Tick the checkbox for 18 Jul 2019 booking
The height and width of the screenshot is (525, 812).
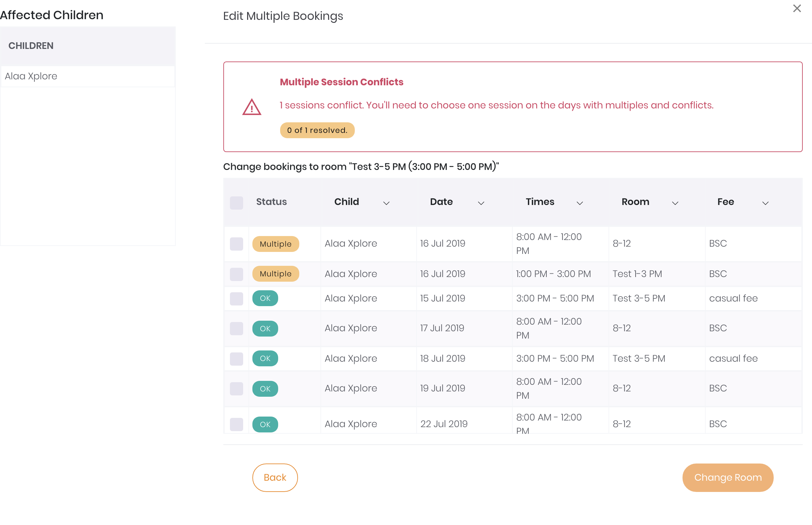click(x=237, y=359)
